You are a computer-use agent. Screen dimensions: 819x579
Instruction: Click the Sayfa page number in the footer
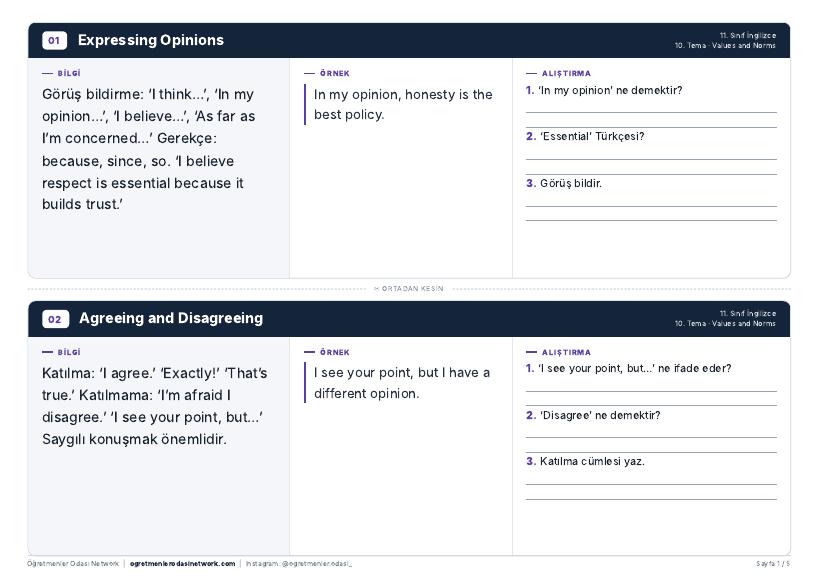pos(773,564)
